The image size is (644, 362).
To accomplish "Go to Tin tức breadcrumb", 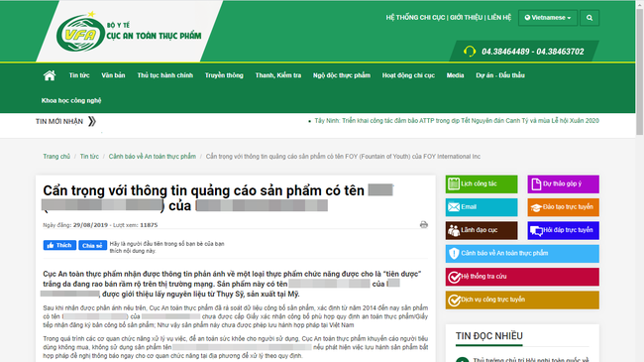I will pos(89,157).
